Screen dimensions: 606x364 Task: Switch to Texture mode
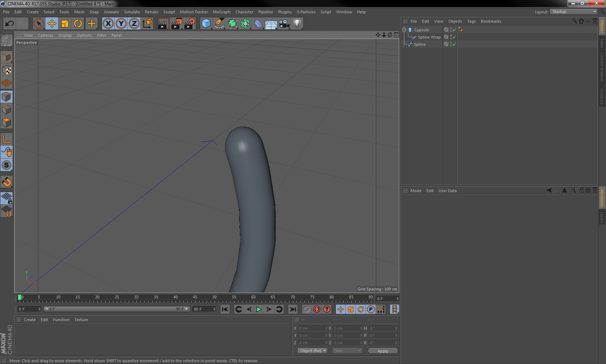click(x=6, y=70)
